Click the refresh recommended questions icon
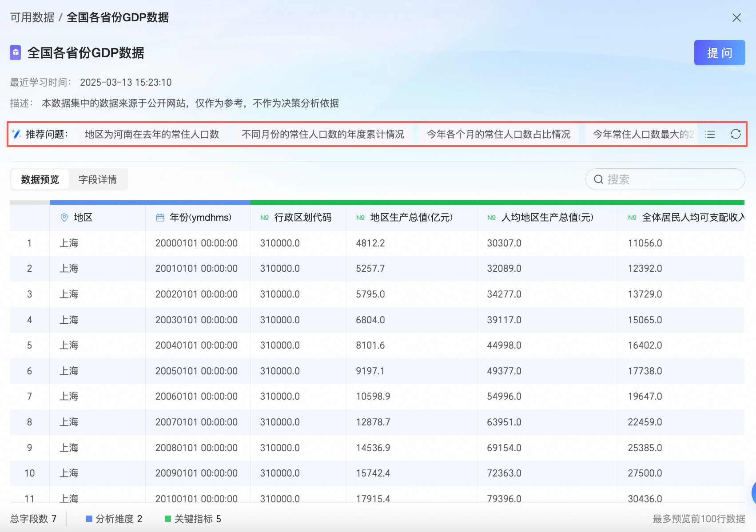 [x=736, y=134]
